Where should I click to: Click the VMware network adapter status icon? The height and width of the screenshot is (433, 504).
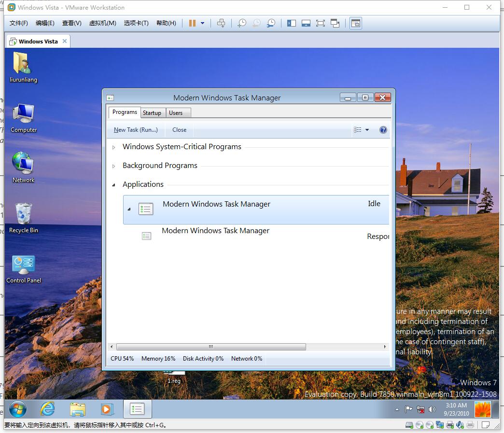[x=440, y=425]
